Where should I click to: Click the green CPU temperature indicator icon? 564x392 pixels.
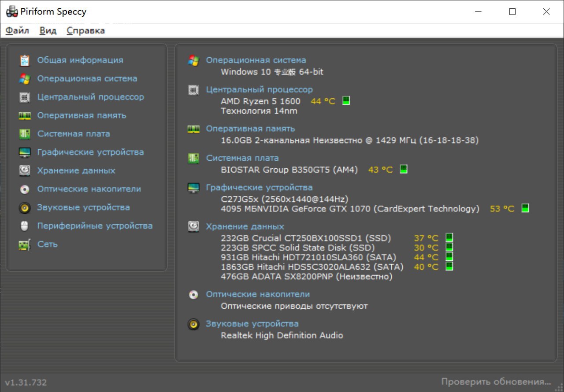click(346, 101)
